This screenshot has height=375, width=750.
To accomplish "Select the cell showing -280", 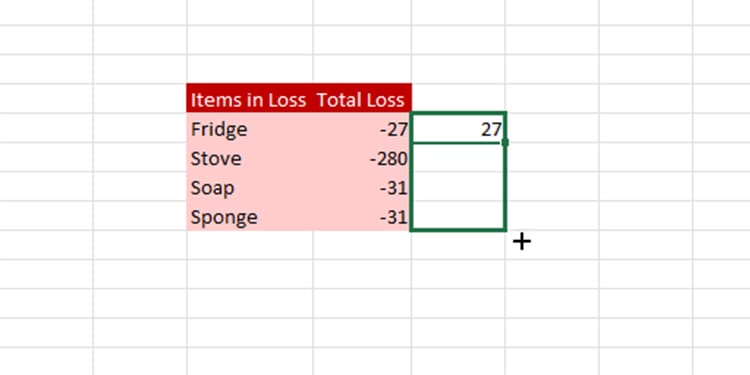I will [x=362, y=157].
